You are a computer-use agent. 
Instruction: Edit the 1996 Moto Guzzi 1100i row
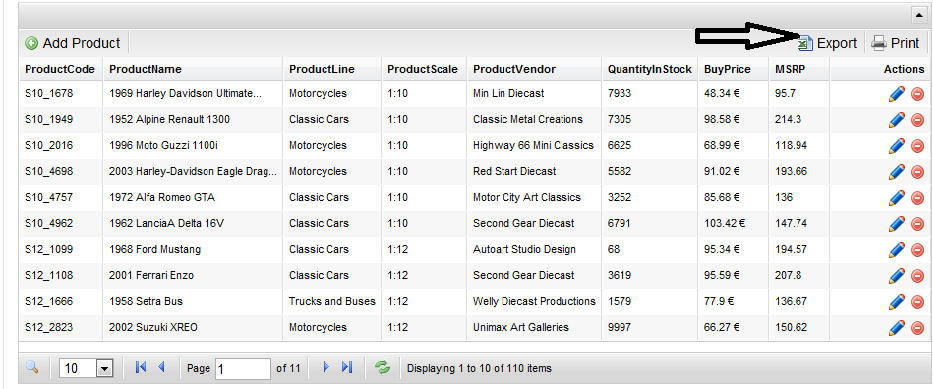(896, 146)
